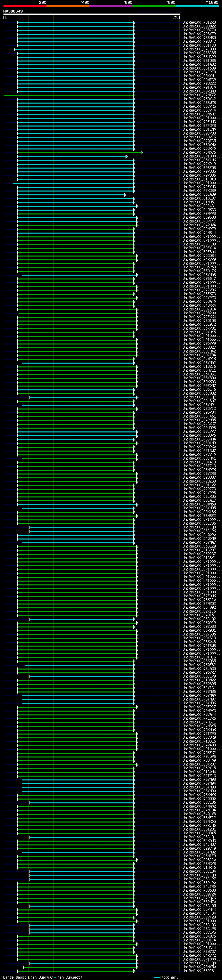222x980 pixels.
Task: Select the UniRef100_B3TLM0 label
Action: point(199,129)
